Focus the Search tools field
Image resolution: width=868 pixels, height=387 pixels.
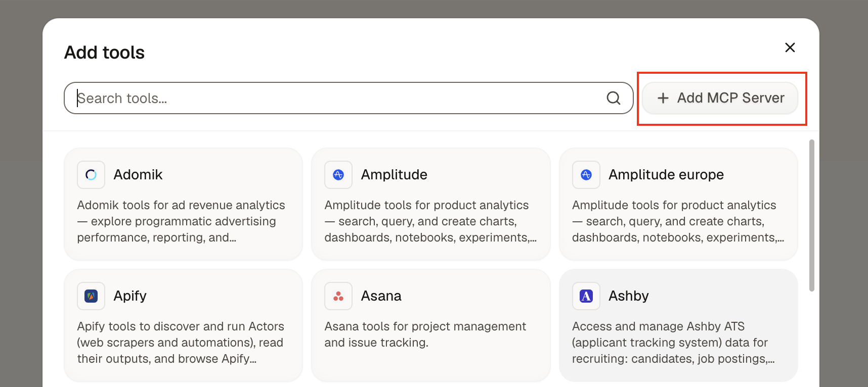coord(349,98)
